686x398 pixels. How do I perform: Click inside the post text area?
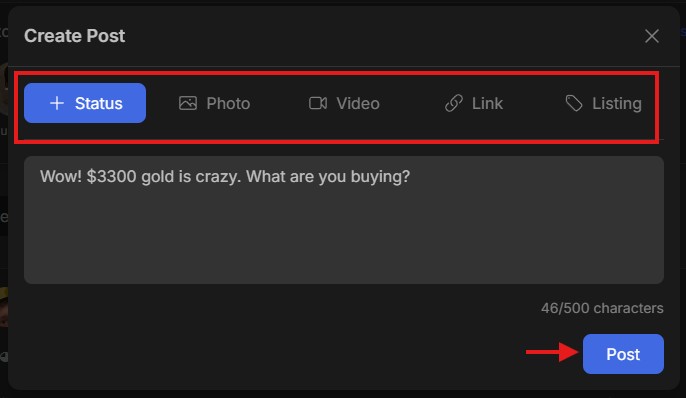tap(344, 220)
